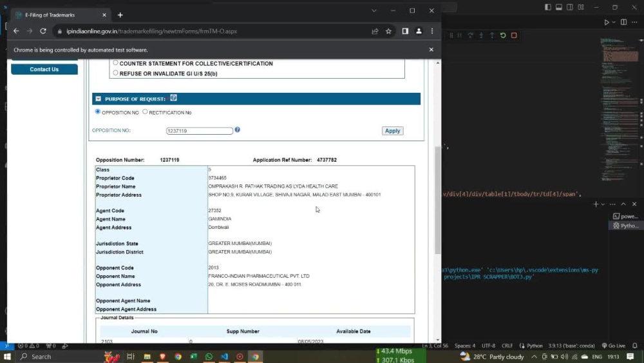Click the Apply button
The width and height of the screenshot is (644, 363).
pyautogui.click(x=392, y=131)
